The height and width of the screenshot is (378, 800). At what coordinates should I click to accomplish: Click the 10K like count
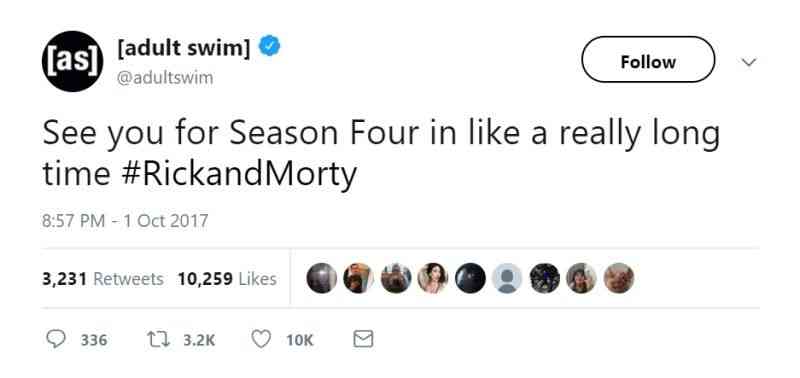tap(299, 340)
